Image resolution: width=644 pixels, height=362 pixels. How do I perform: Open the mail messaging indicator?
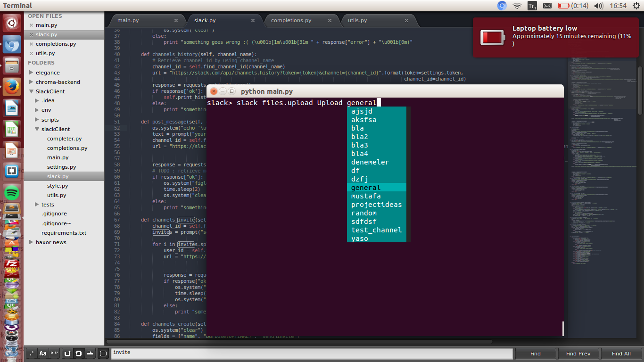[547, 6]
